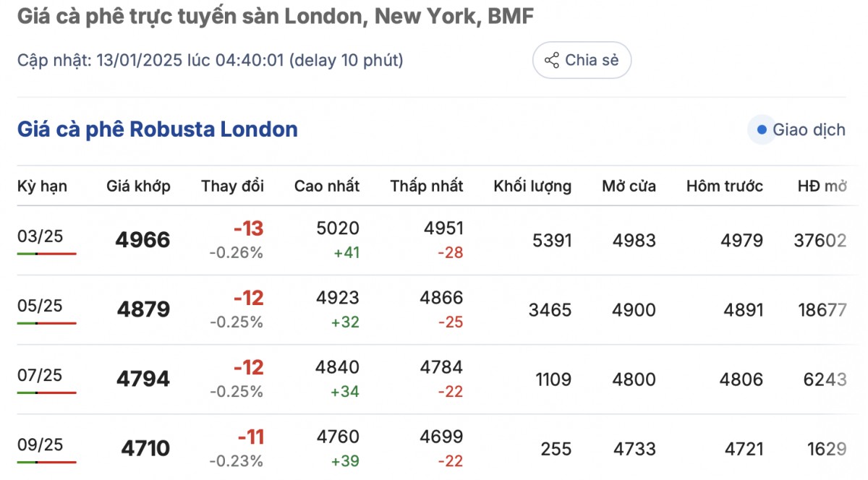Click the update timestamp text

click(210, 60)
